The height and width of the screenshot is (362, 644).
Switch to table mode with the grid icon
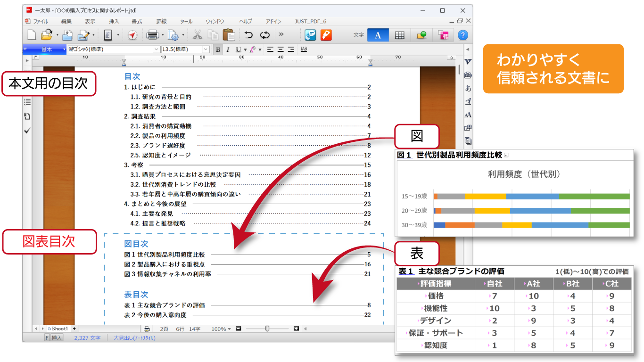(x=399, y=35)
